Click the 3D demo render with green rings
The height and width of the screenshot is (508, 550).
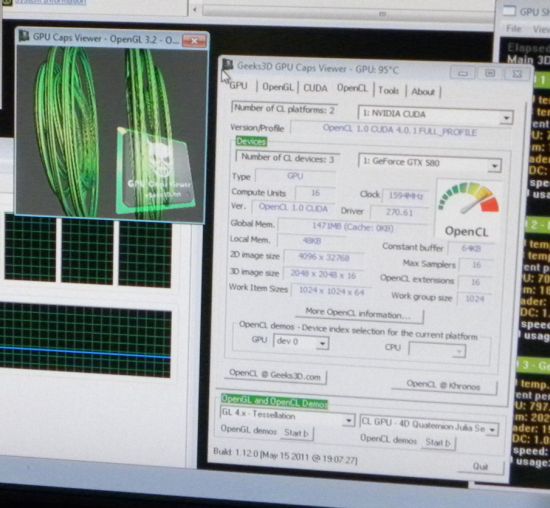pyautogui.click(x=112, y=133)
